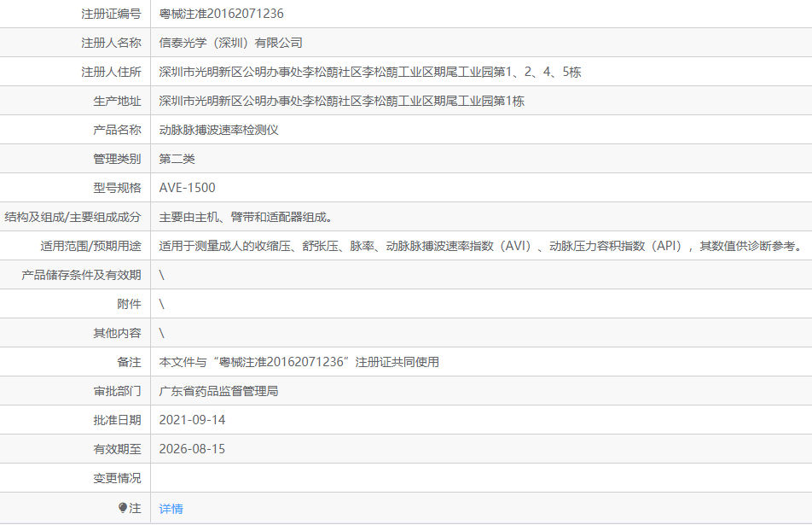Click the 结构及组成/主要组成成分 label
Screen dimensions: 812x525
click(73, 217)
